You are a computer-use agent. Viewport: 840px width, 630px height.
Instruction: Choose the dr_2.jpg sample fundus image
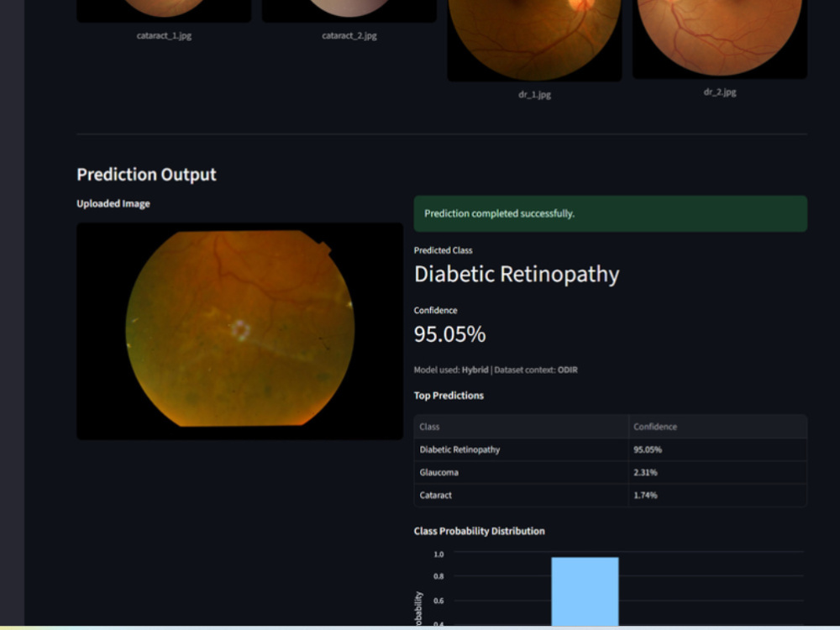tap(720, 39)
